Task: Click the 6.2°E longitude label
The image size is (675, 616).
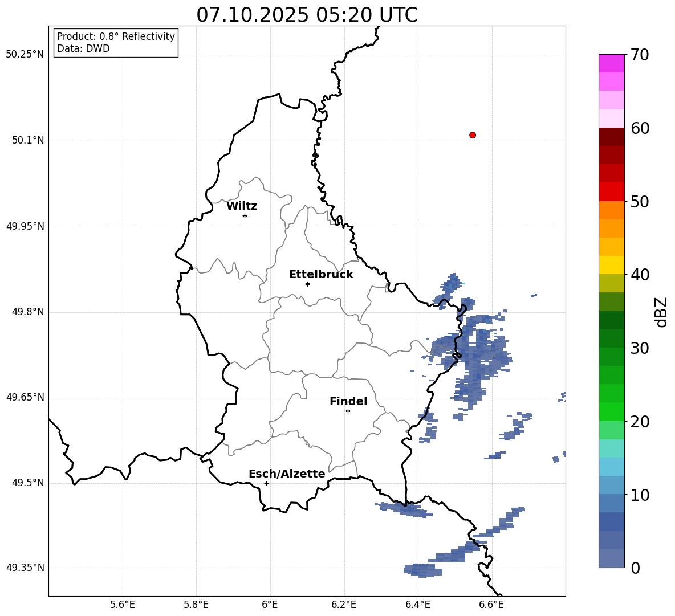Action: 344,605
